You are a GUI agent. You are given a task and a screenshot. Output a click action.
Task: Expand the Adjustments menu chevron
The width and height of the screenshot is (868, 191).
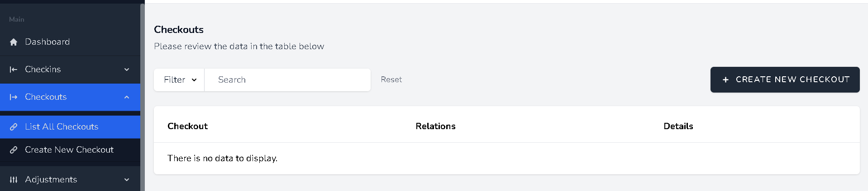[127, 180]
